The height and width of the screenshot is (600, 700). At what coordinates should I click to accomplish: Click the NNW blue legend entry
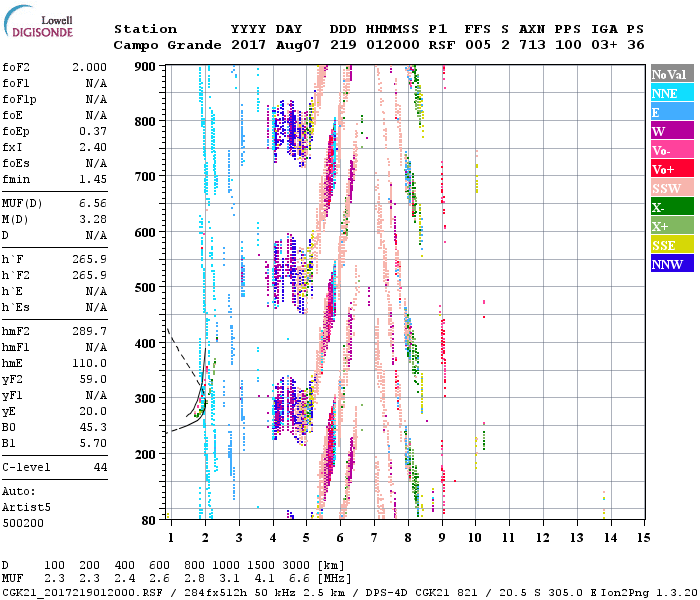click(x=671, y=264)
